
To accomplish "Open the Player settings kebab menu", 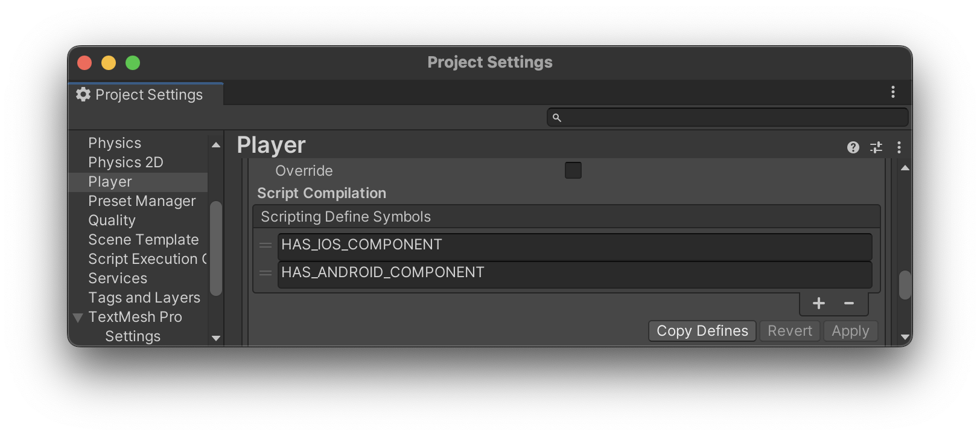I will coord(899,147).
